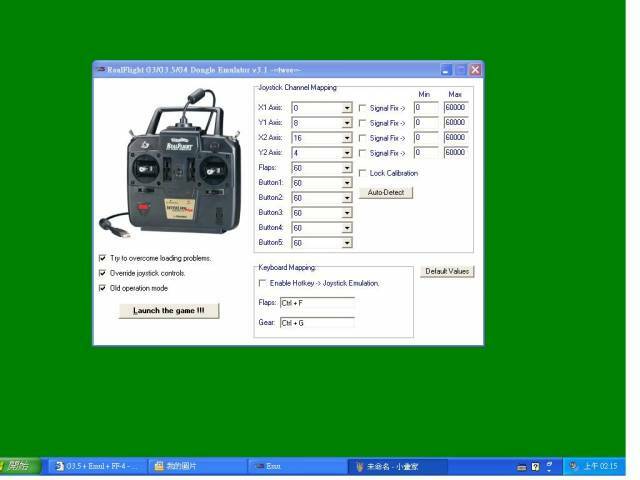Click the Gear hotkey field Ctrl + G
The image size is (640, 480).
(x=317, y=323)
